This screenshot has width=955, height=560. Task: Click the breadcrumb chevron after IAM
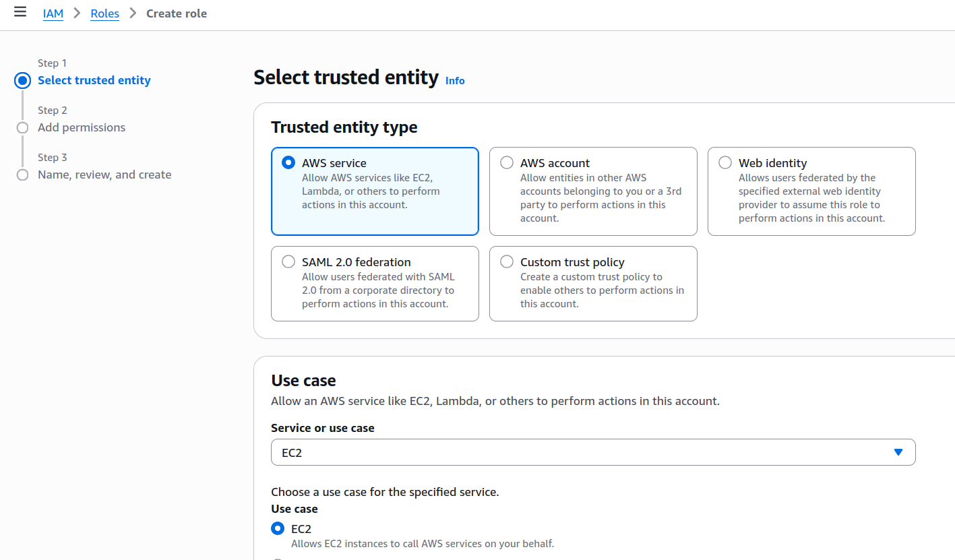pos(78,13)
